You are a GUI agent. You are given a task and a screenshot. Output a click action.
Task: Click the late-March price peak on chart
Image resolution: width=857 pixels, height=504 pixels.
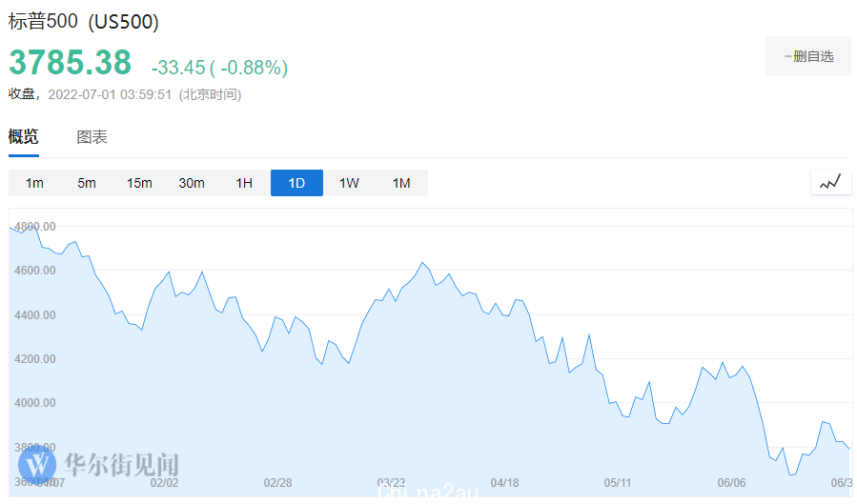422,263
